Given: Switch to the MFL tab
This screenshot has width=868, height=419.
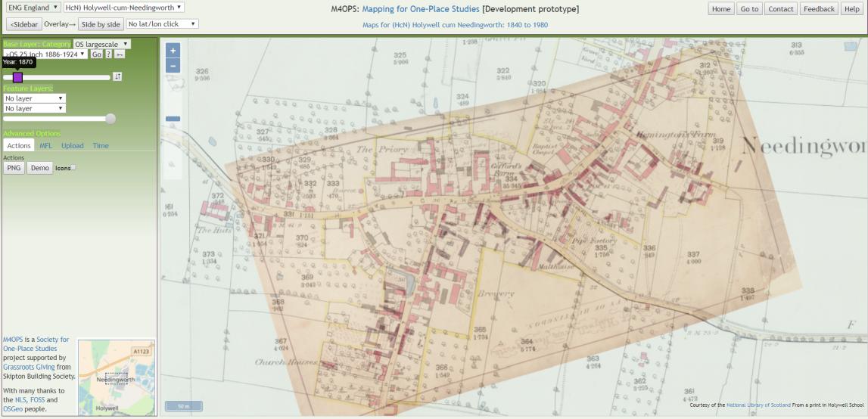Looking at the screenshot, I should point(46,145).
